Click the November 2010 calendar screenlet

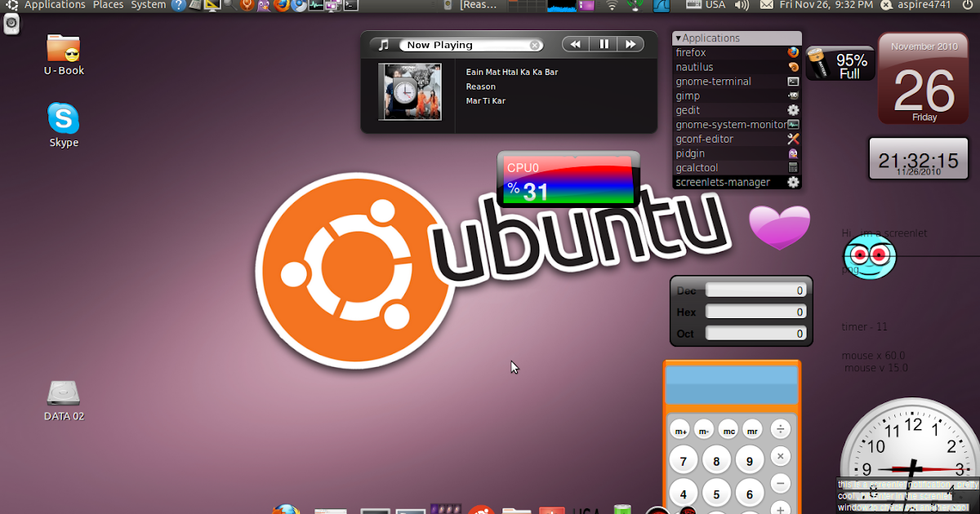924,79
